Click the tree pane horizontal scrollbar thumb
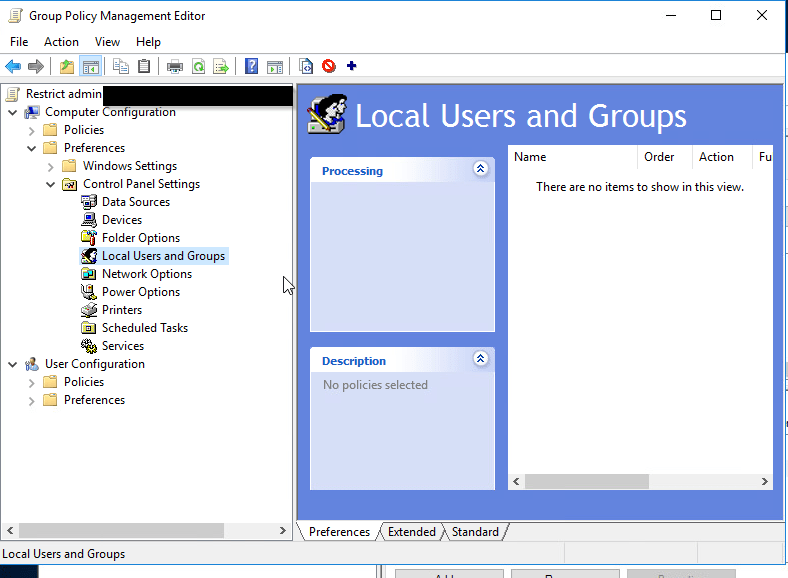The width and height of the screenshot is (788, 578). 121,530
